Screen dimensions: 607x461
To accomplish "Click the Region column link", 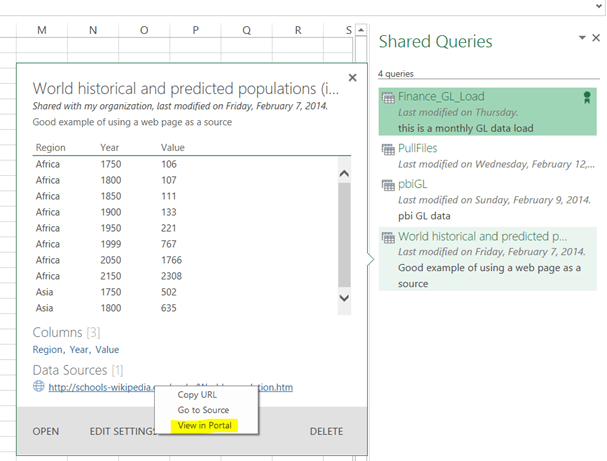I will [47, 350].
